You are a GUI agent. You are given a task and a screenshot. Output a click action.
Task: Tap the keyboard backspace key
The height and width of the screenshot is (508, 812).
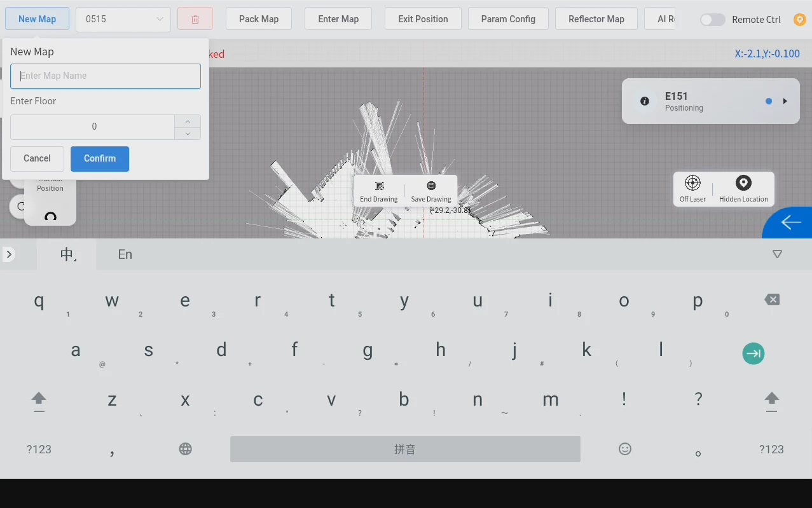click(772, 299)
